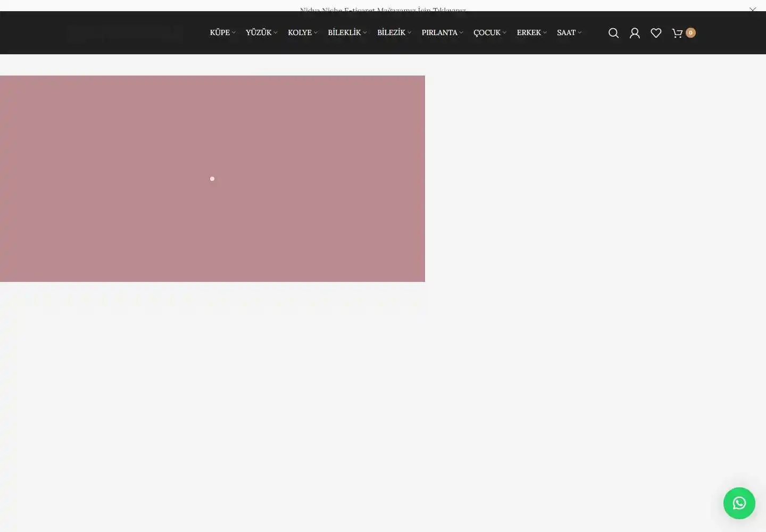This screenshot has height=532, width=766.
Task: Click the pink loading banner image
Action: tap(212, 179)
